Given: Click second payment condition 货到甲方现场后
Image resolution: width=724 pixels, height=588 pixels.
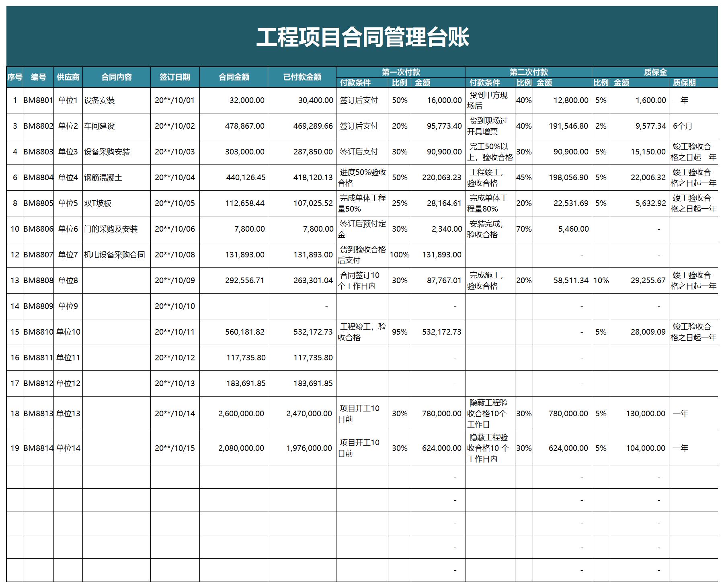Looking at the screenshot, I should [490, 100].
